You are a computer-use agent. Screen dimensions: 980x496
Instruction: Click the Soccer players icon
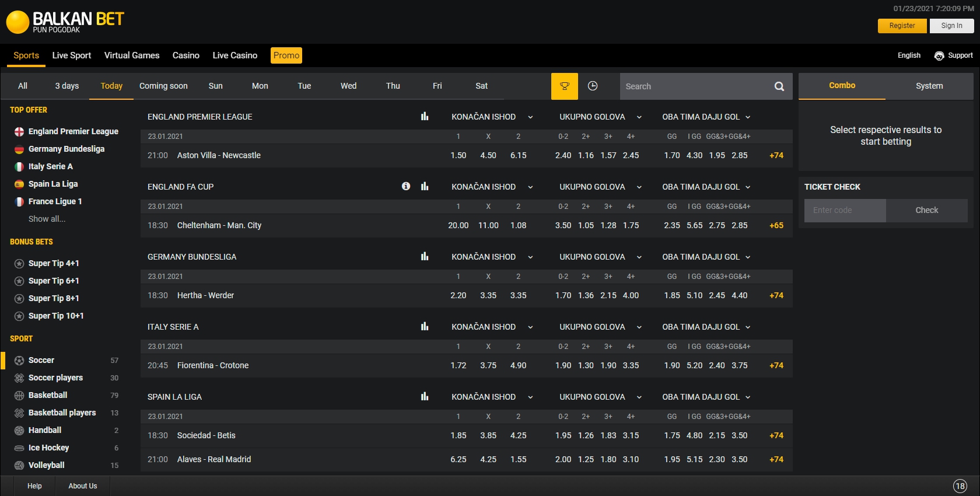click(x=19, y=378)
